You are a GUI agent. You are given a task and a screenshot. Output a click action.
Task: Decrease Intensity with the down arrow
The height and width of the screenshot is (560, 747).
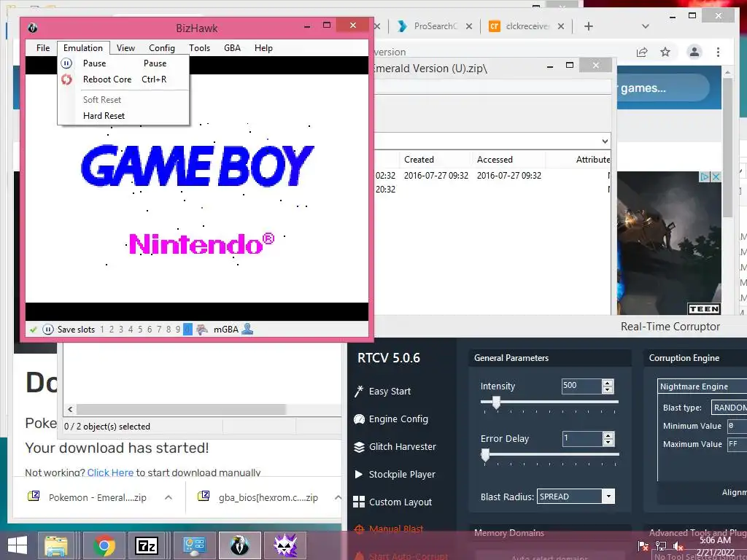click(608, 389)
